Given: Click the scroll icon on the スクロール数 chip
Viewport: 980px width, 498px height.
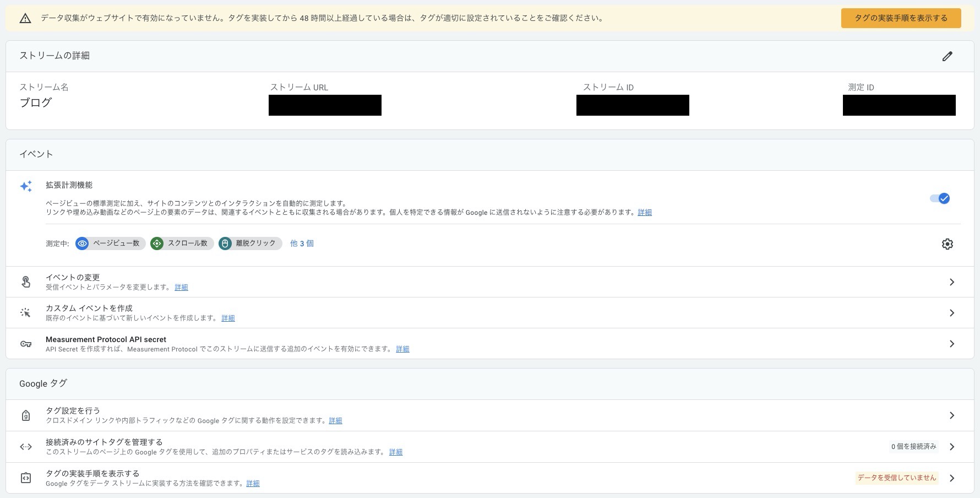Looking at the screenshot, I should coord(157,243).
